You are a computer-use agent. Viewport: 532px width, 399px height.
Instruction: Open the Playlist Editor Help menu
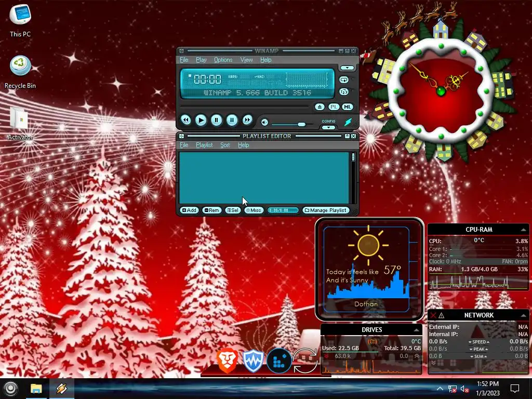pos(243,145)
